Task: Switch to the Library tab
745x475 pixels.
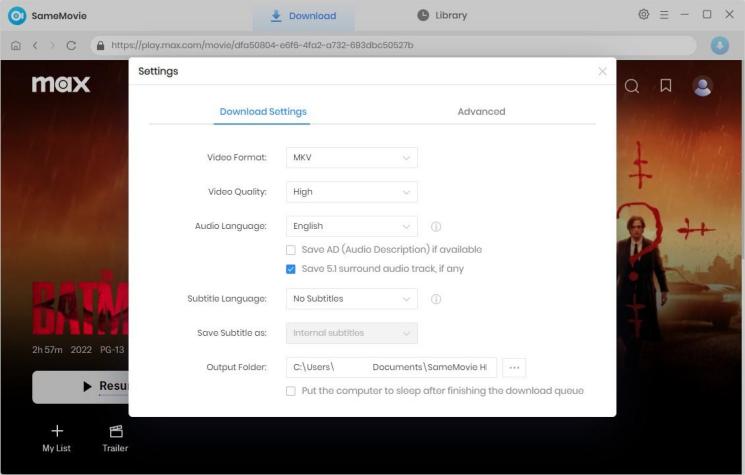Action: [x=442, y=16]
